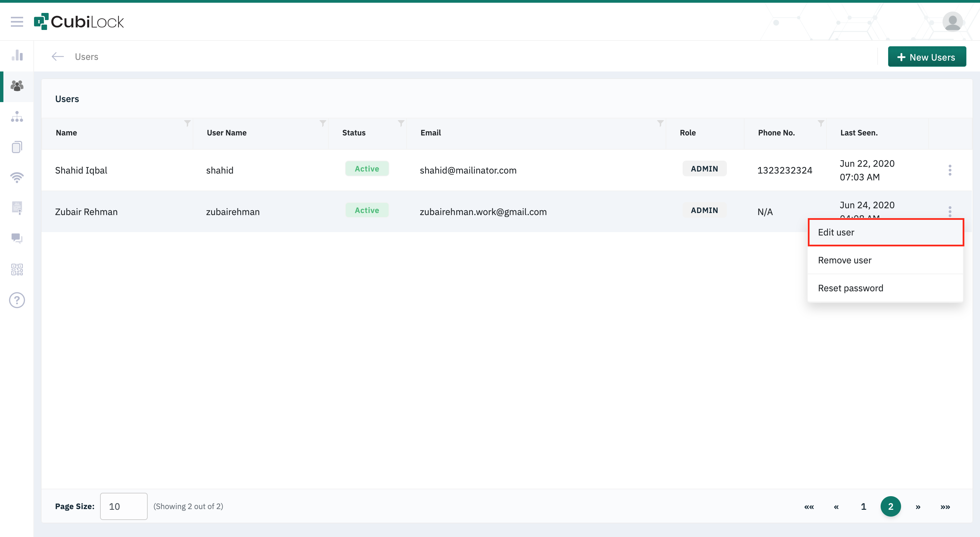Open the QR code sidebar icon
The width and height of the screenshot is (980, 537).
(x=17, y=270)
